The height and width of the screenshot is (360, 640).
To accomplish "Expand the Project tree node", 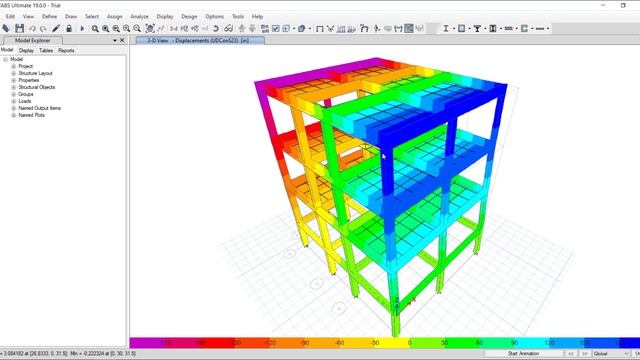I will (13, 66).
